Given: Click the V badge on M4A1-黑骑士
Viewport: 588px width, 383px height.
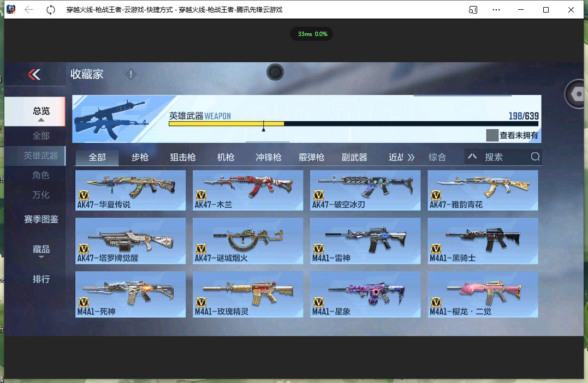Looking at the screenshot, I should pyautogui.click(x=436, y=248).
